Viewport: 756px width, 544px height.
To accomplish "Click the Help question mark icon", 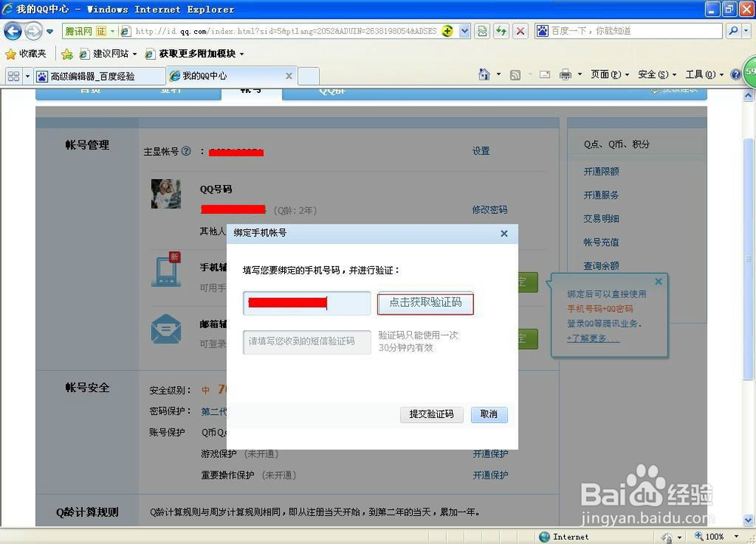I will point(736,74).
